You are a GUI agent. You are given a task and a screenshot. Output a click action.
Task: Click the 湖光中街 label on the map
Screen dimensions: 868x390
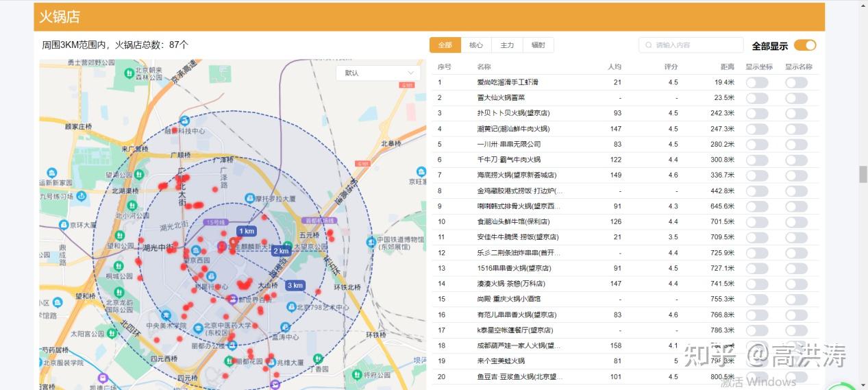click(x=158, y=248)
